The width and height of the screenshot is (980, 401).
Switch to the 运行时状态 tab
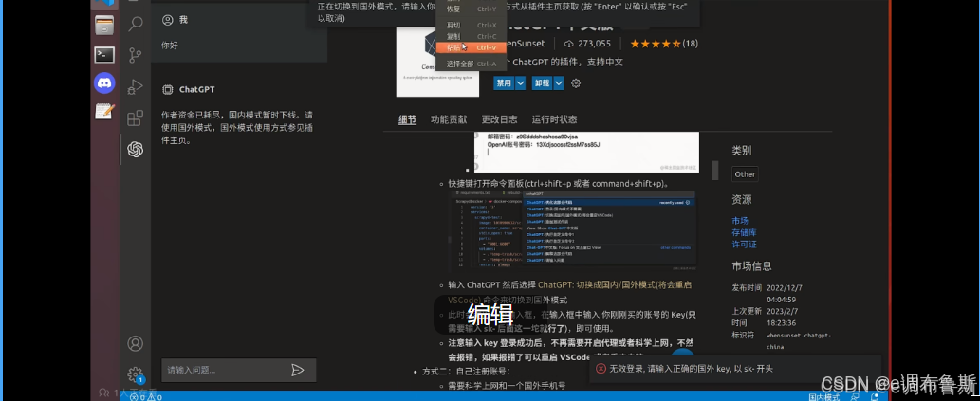point(554,120)
